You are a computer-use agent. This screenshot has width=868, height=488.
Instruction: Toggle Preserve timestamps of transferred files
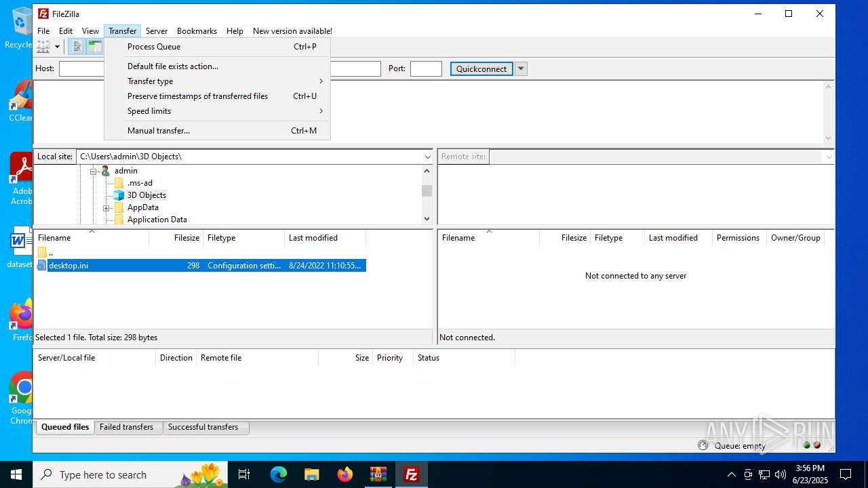[x=217, y=96]
